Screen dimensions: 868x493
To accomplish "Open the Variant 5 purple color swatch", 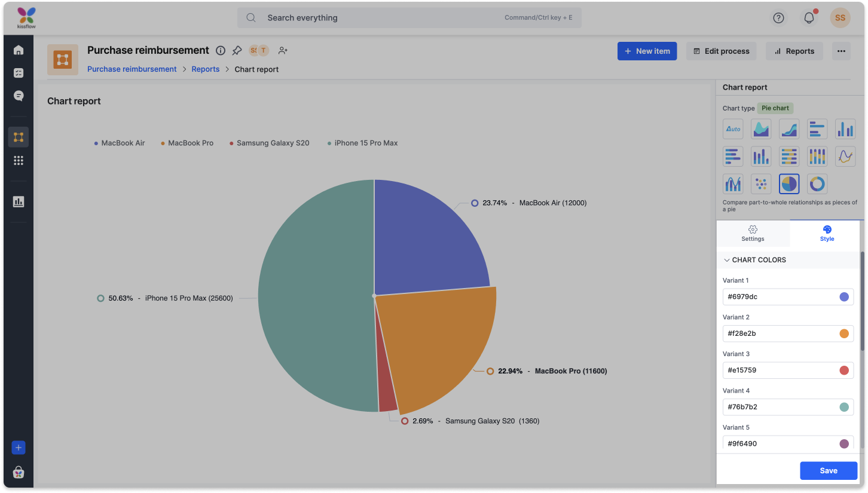I will click(x=844, y=444).
